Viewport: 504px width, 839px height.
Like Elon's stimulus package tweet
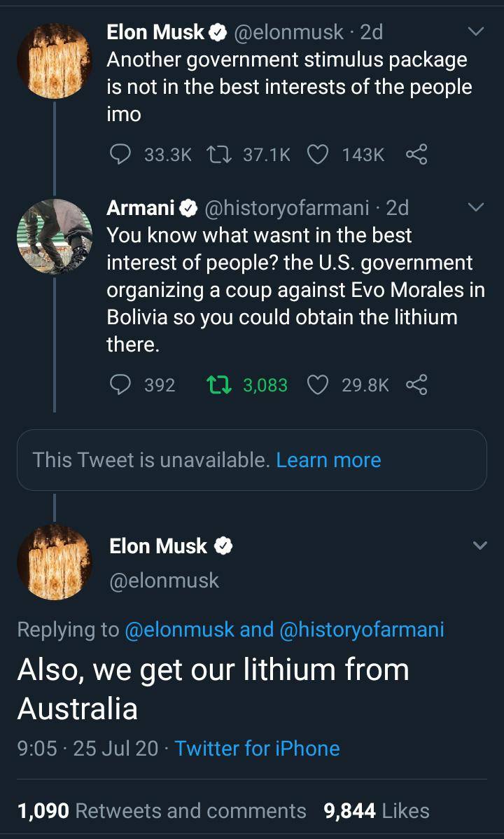point(318,154)
